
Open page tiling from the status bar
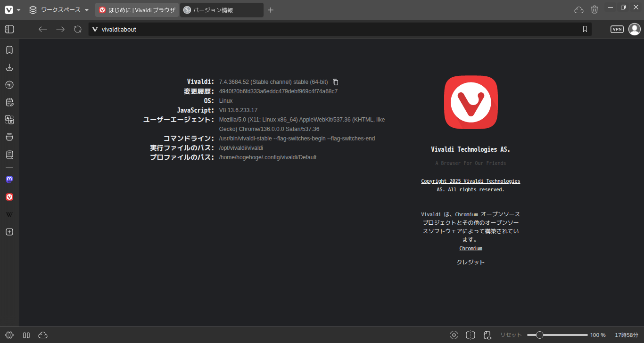[x=471, y=335]
